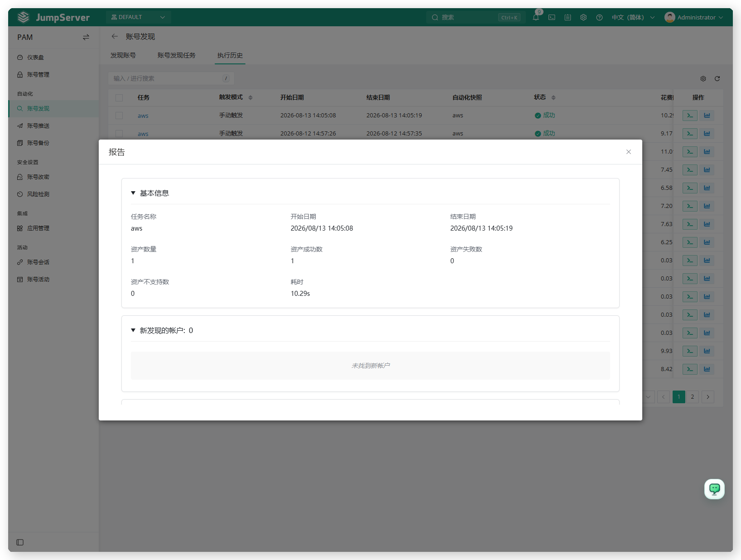
Task: Go to page 2
Action: pos(692,397)
